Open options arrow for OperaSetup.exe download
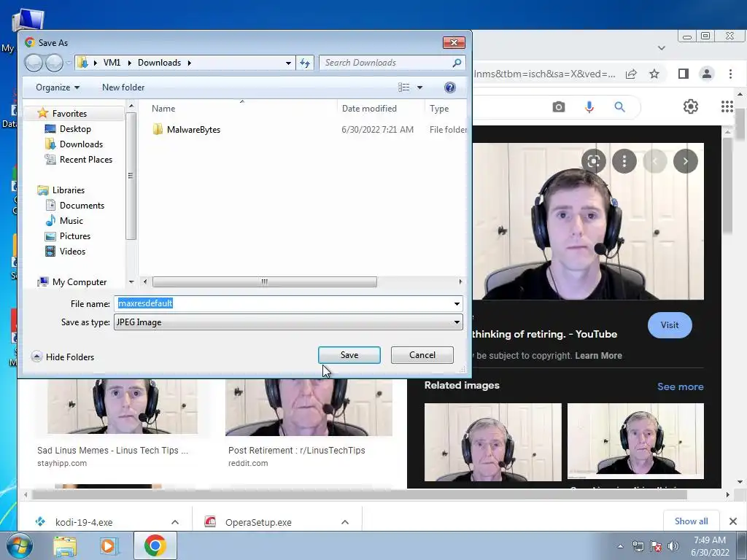The image size is (747, 560). pos(345,522)
